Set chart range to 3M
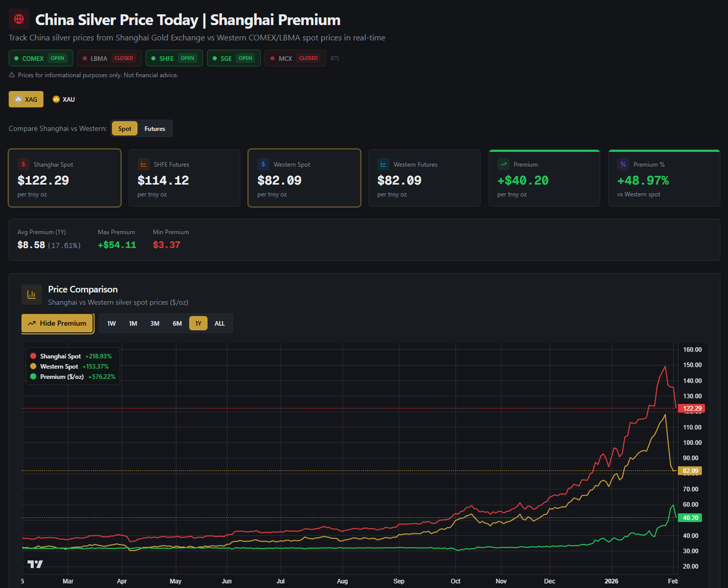728x588 pixels. tap(155, 323)
